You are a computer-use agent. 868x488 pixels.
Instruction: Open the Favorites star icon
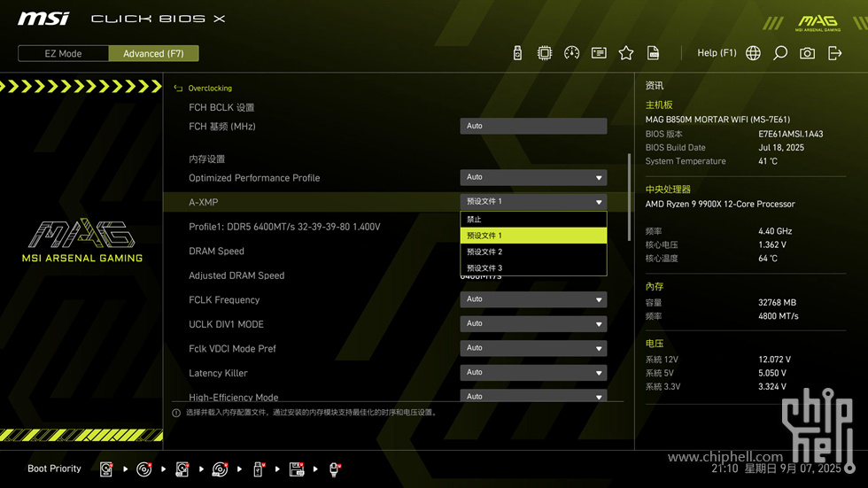(x=625, y=53)
